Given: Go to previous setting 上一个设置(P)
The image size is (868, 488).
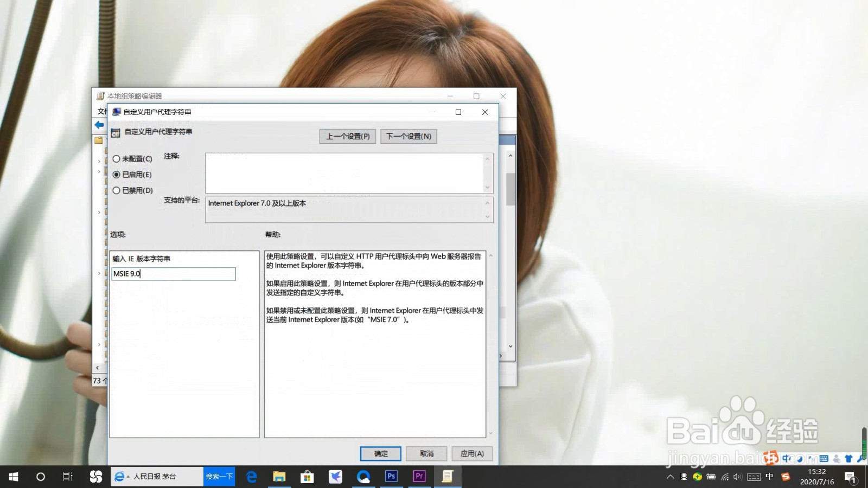Looking at the screenshot, I should point(348,136).
